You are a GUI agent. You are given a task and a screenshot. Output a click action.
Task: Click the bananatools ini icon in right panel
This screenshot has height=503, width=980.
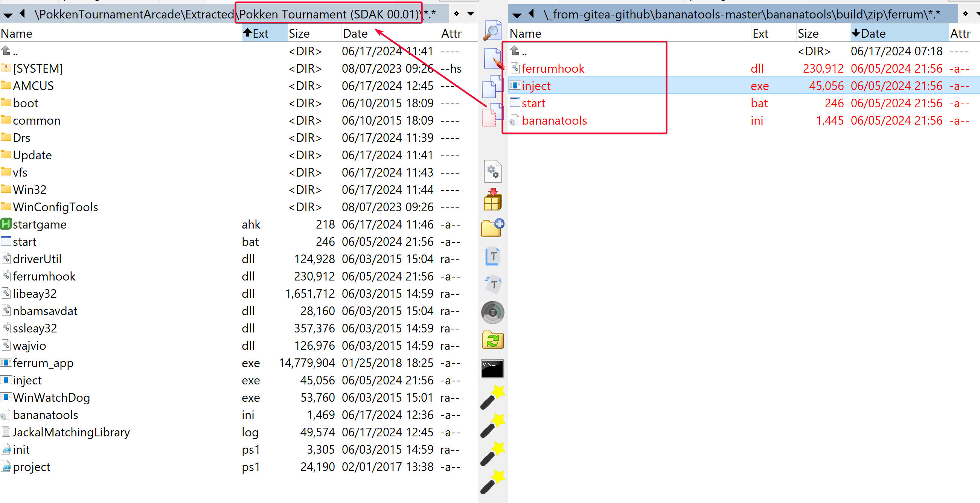coord(515,120)
